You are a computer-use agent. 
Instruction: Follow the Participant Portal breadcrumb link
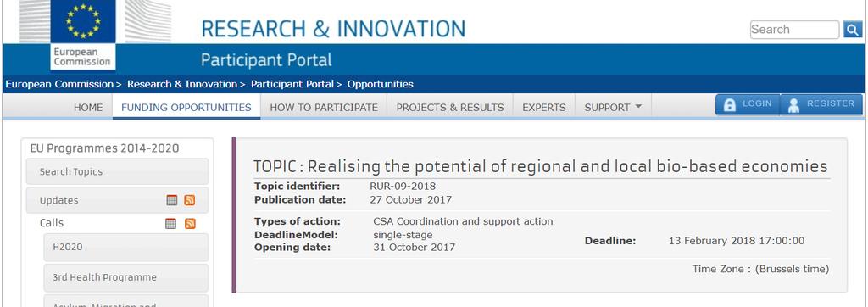[292, 84]
